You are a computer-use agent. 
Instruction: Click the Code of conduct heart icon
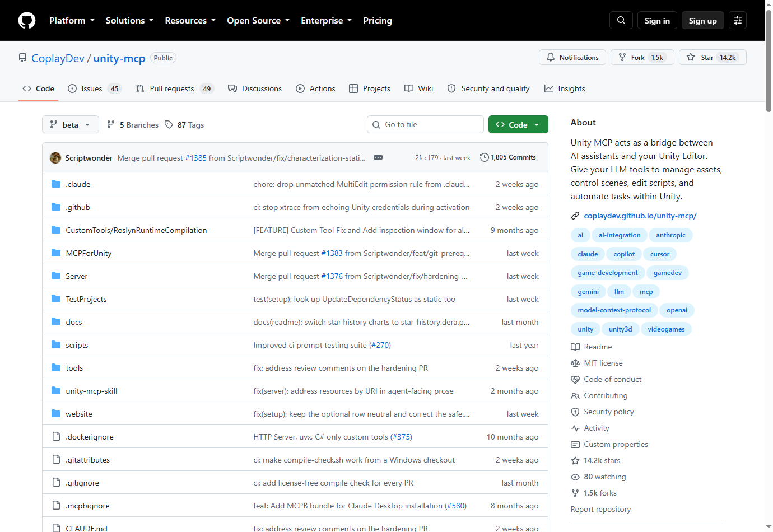(x=575, y=380)
